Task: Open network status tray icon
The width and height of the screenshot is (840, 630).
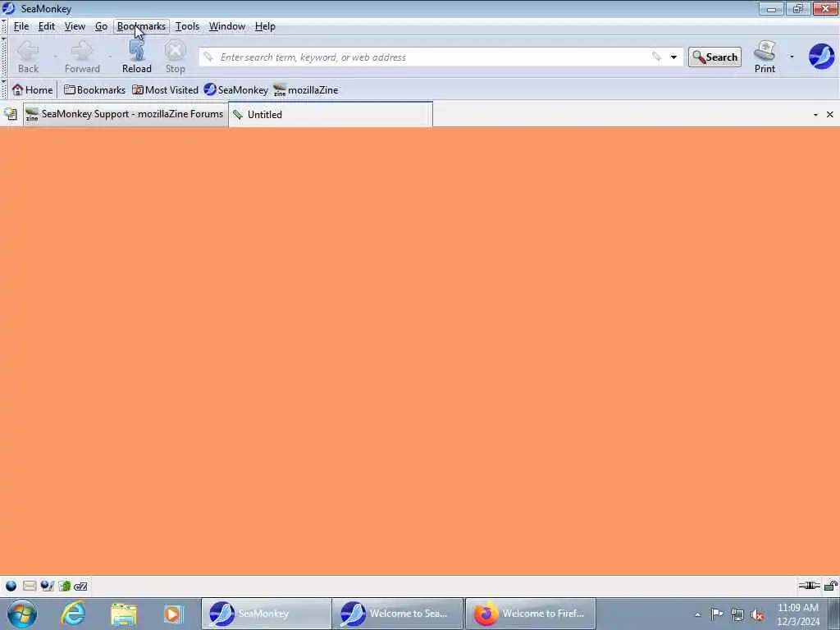Action: click(x=737, y=615)
